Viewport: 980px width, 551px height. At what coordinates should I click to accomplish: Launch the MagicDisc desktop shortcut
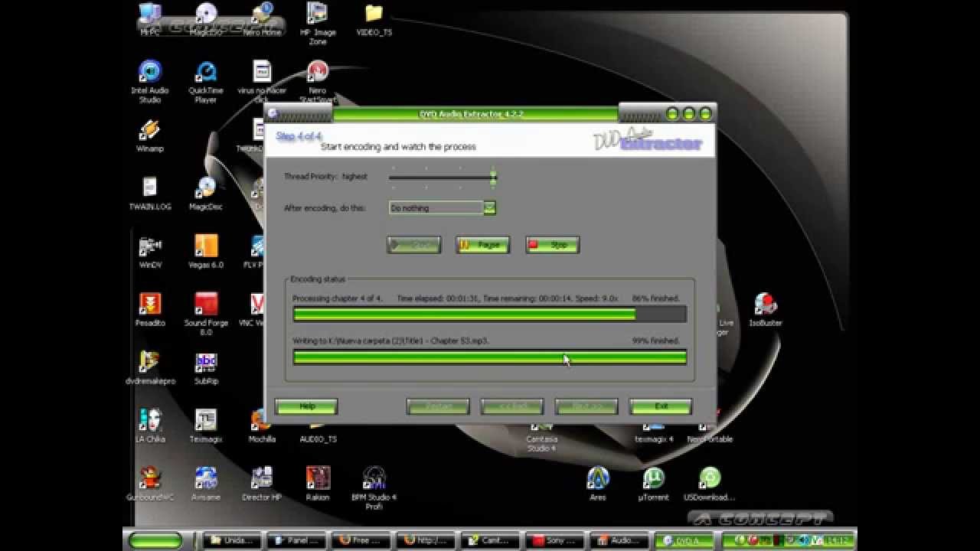coord(205,194)
